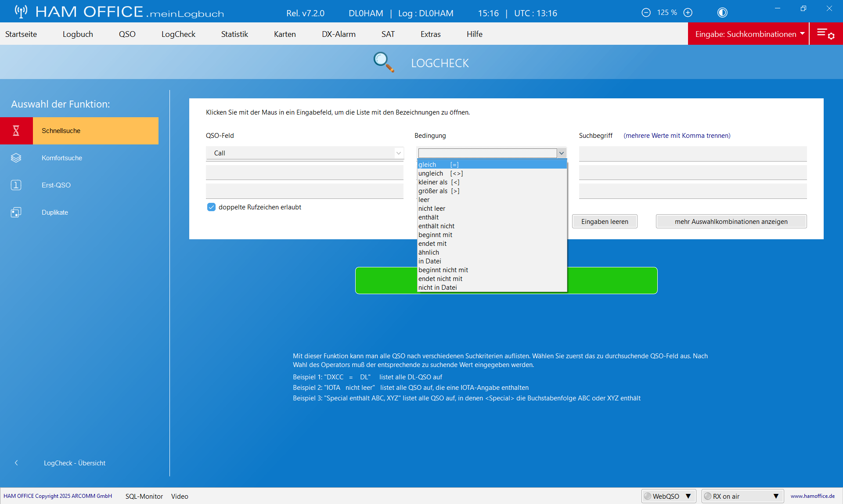This screenshot has height=504, width=843.
Task: Open the QSO menu
Action: click(127, 34)
